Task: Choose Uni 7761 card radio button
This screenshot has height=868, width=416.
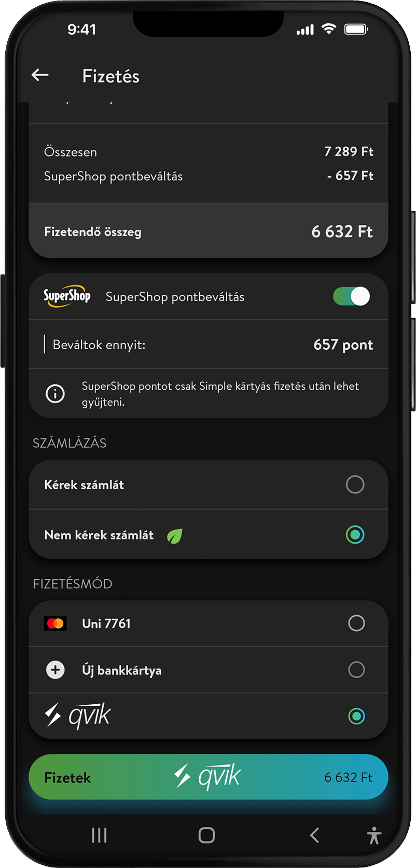Action: point(356,623)
